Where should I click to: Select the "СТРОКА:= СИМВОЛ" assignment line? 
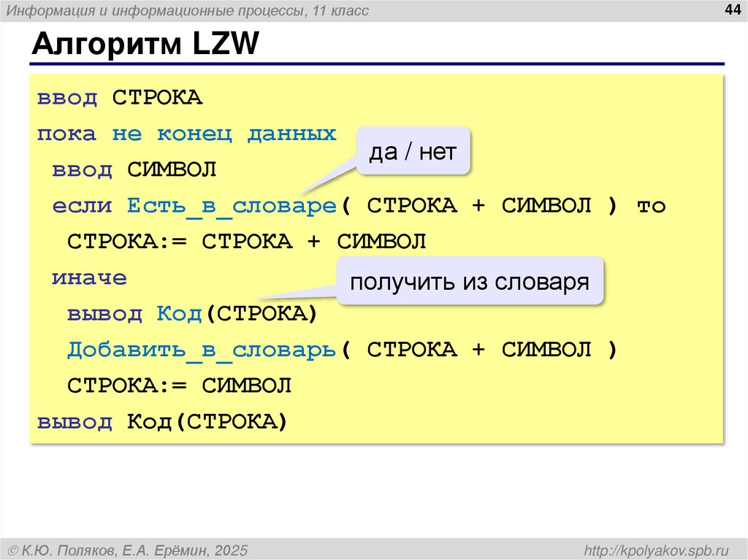179,385
